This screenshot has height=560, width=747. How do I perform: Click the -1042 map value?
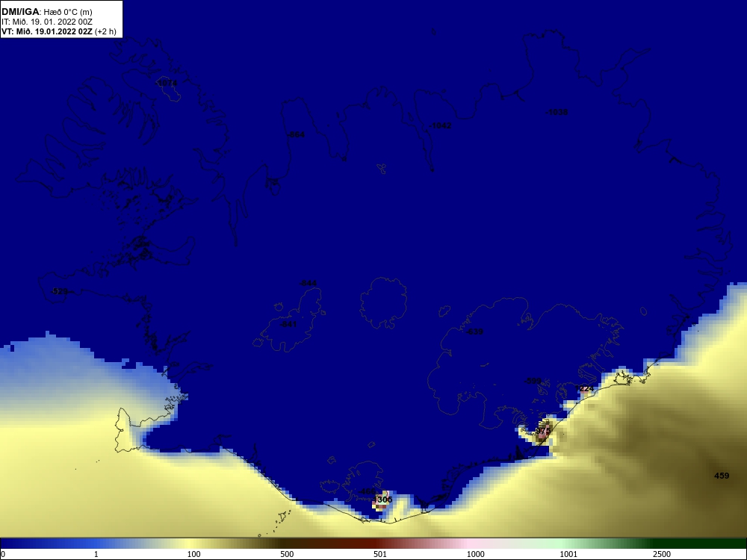click(x=440, y=125)
